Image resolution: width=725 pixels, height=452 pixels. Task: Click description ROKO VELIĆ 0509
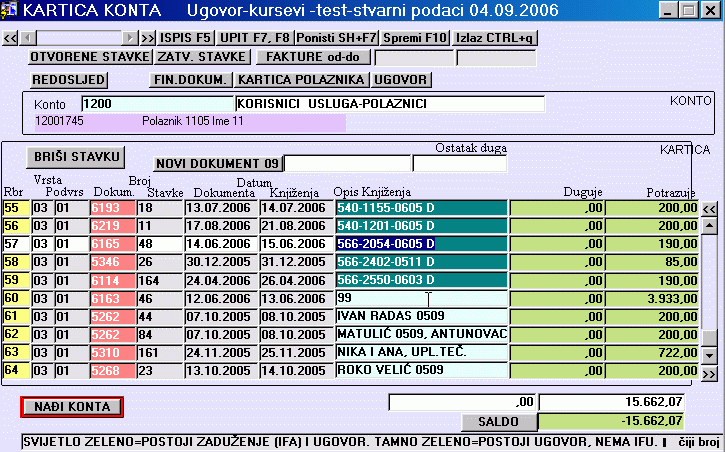(x=421, y=370)
